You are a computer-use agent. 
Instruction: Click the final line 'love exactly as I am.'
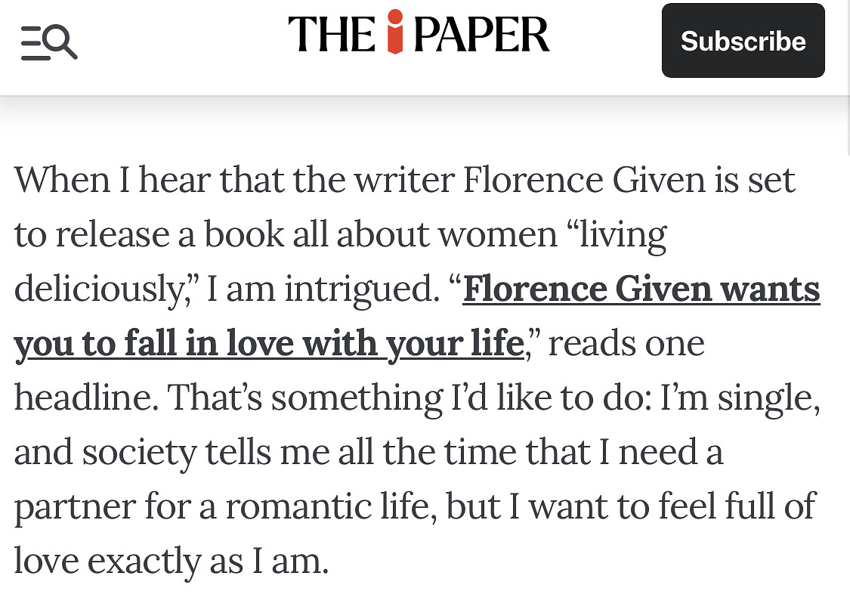point(172,562)
